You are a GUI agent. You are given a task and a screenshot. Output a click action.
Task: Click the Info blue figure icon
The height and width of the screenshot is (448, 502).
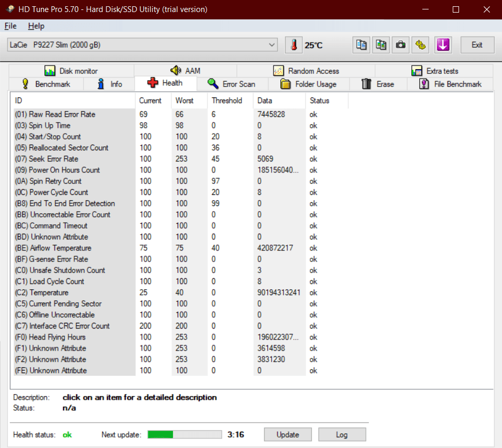tap(101, 84)
